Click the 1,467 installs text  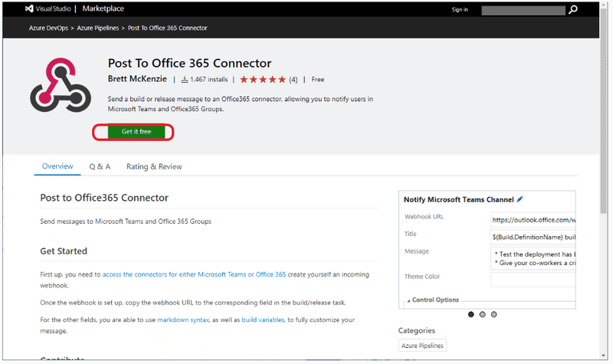(x=208, y=80)
